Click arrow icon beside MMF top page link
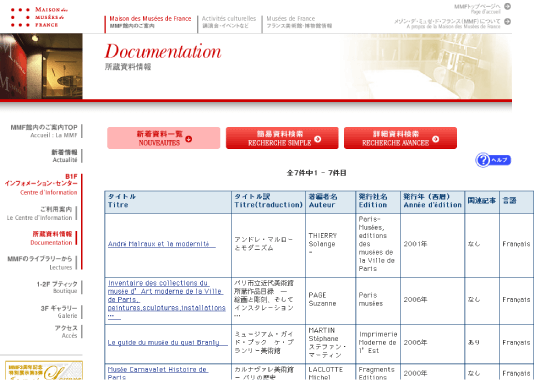 tap(507, 6)
